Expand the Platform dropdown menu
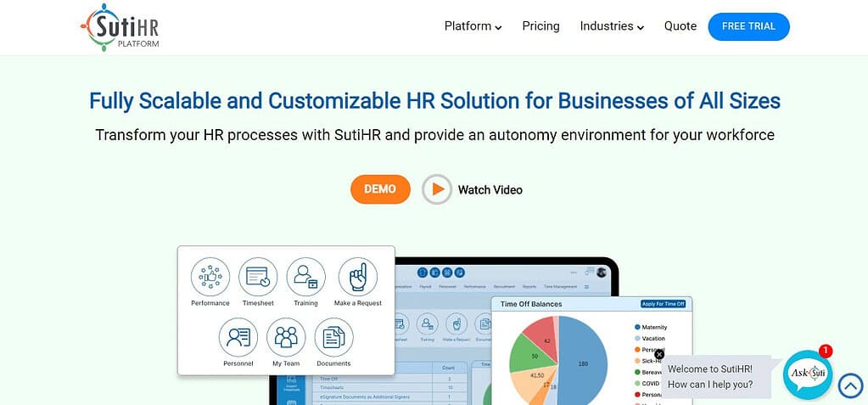 473,26
